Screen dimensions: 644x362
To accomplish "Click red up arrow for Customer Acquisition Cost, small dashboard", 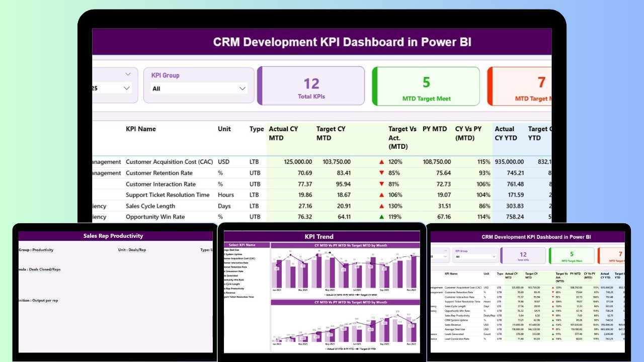I will click(553, 288).
